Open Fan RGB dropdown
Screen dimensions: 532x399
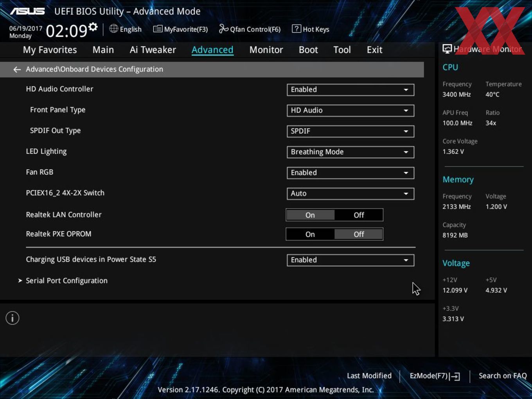tap(350, 173)
